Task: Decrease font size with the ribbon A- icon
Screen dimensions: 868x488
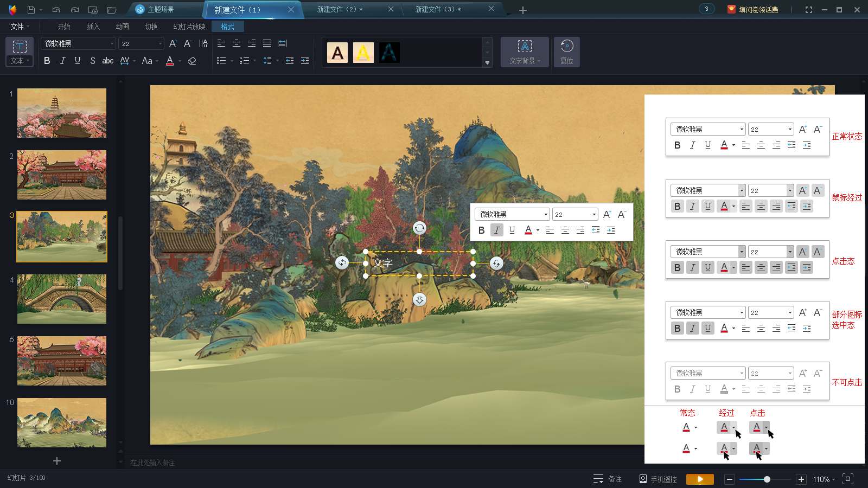Action: coord(188,43)
